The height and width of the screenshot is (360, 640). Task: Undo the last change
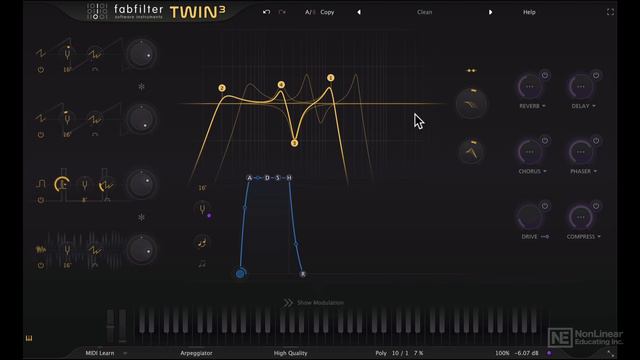(x=267, y=12)
